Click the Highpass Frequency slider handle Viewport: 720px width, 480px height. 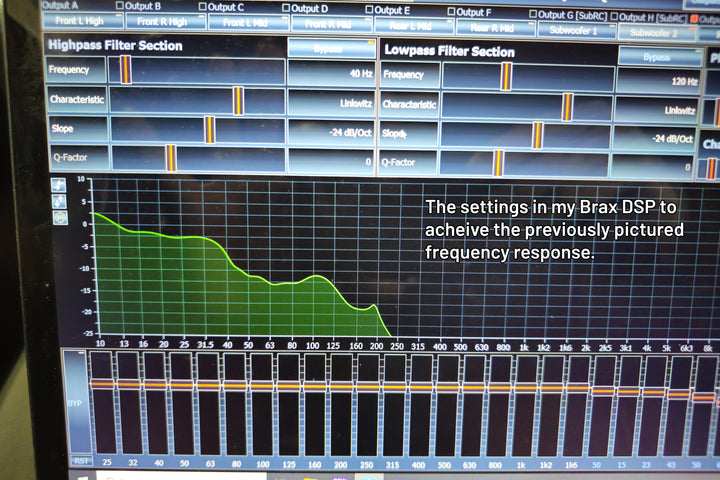(x=126, y=69)
